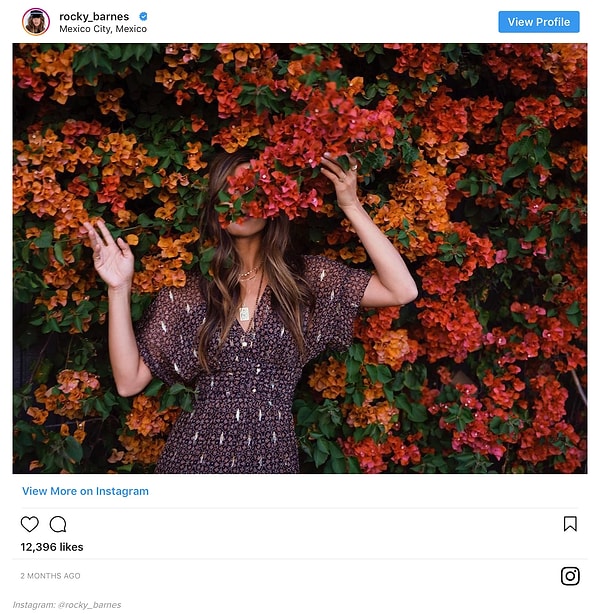Open comments via the speech bubble icon
600x614 pixels.
pyautogui.click(x=58, y=524)
